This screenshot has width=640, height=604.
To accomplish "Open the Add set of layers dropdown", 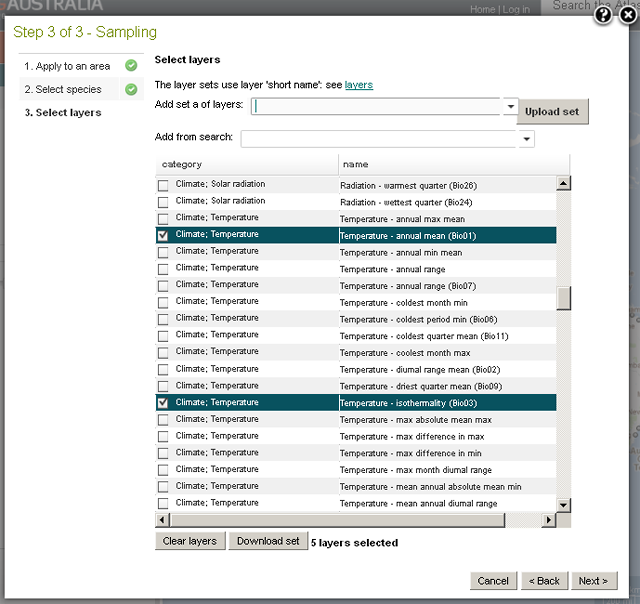I will pyautogui.click(x=510, y=107).
